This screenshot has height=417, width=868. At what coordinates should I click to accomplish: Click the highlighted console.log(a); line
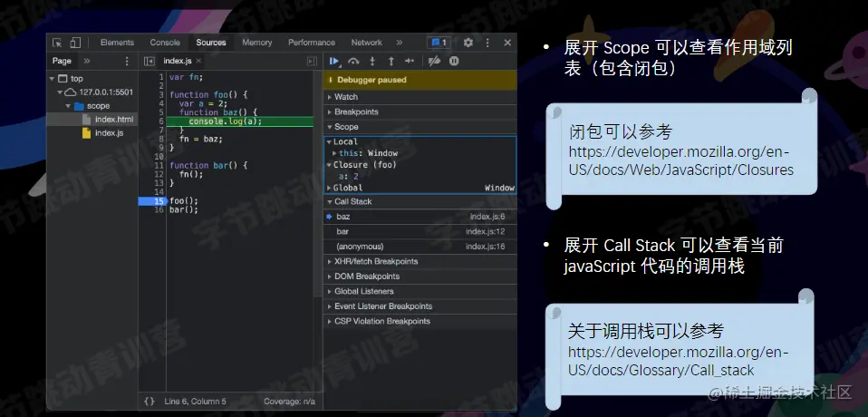pos(239,121)
